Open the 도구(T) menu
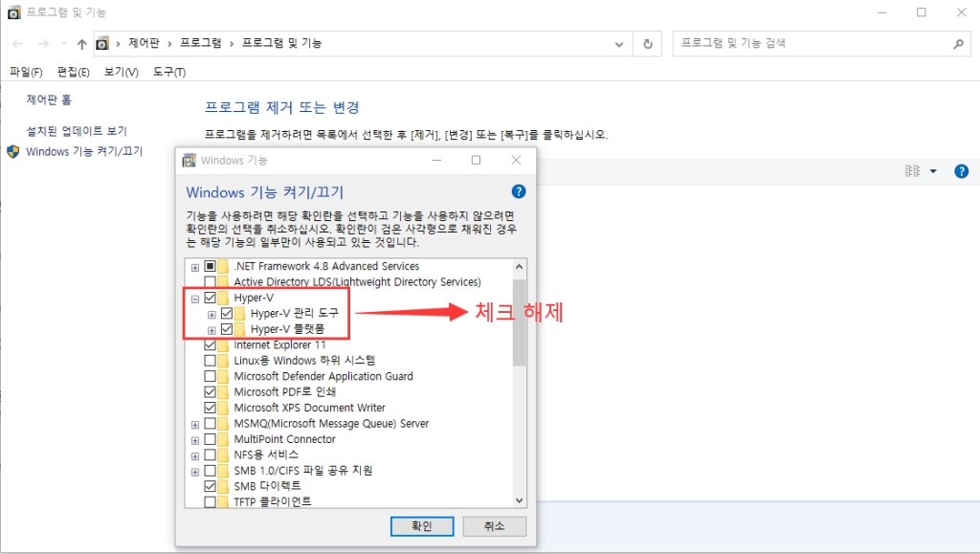Viewport: 980px width, 554px height. tap(169, 72)
